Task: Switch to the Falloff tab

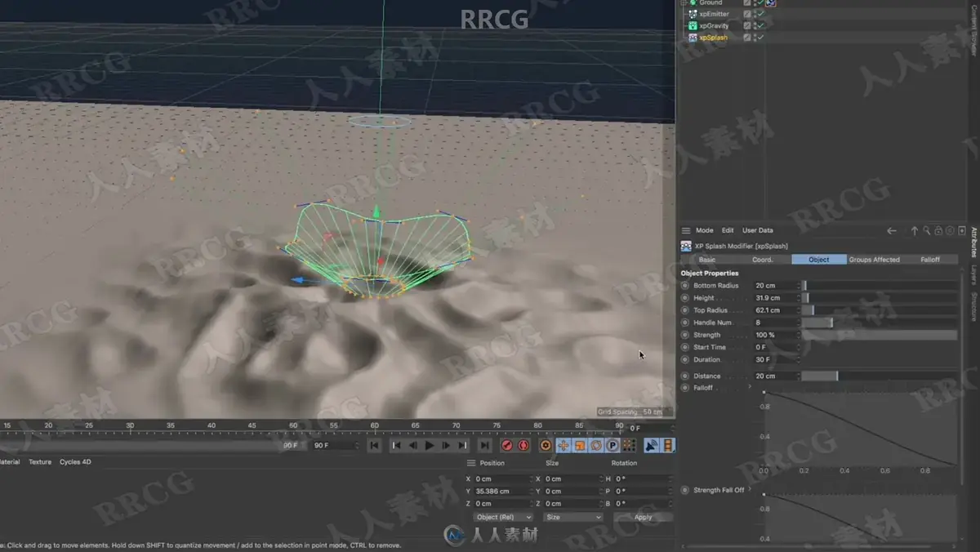Action: pyautogui.click(x=930, y=260)
